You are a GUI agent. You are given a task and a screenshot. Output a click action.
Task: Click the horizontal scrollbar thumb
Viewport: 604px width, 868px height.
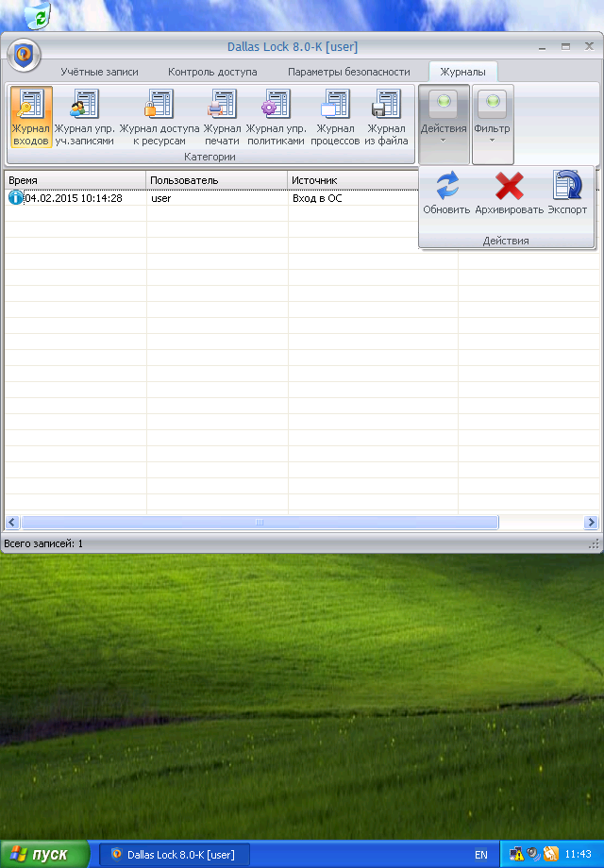point(260,522)
